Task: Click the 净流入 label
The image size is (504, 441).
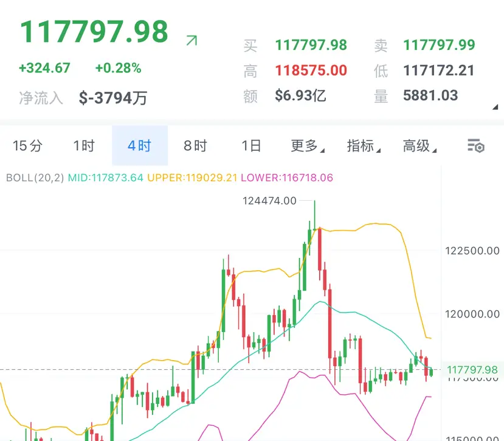Action: (x=41, y=98)
